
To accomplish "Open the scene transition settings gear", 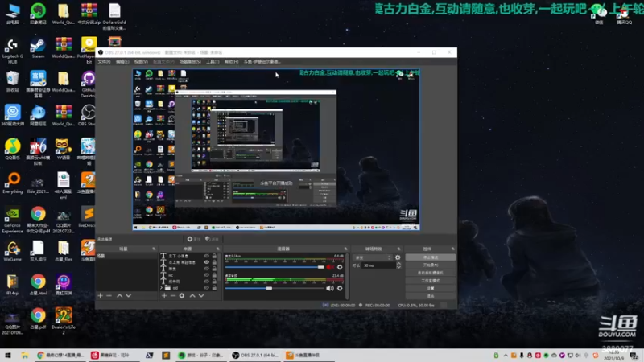I will point(398,257).
